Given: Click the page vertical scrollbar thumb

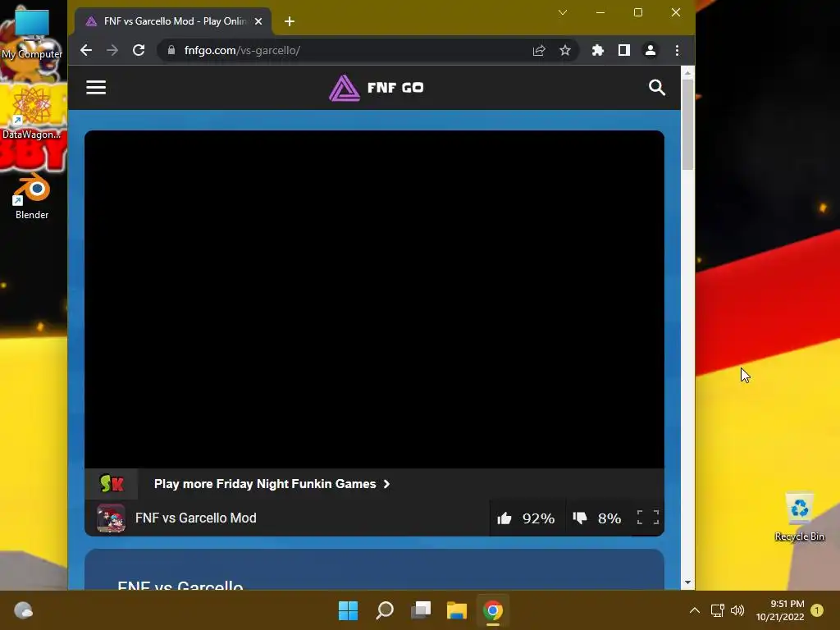Looking at the screenshot, I should coord(688,125).
